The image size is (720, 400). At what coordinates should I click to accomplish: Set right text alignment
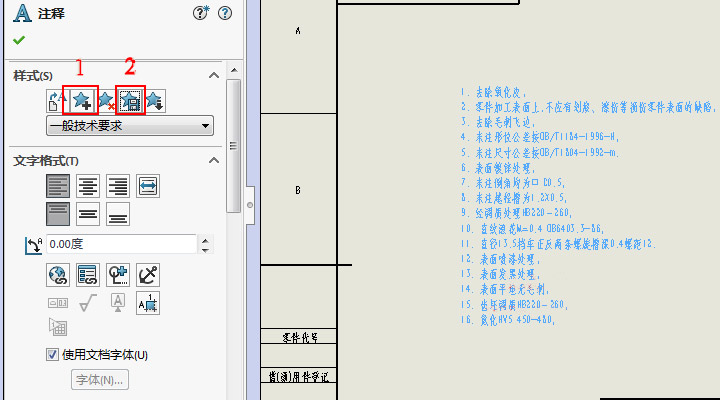click(x=118, y=186)
